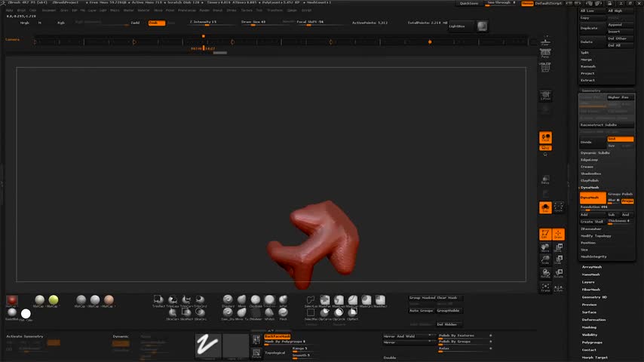Select the ClayBuildup brush
Viewport: 644px width, 362px height.
256,299
